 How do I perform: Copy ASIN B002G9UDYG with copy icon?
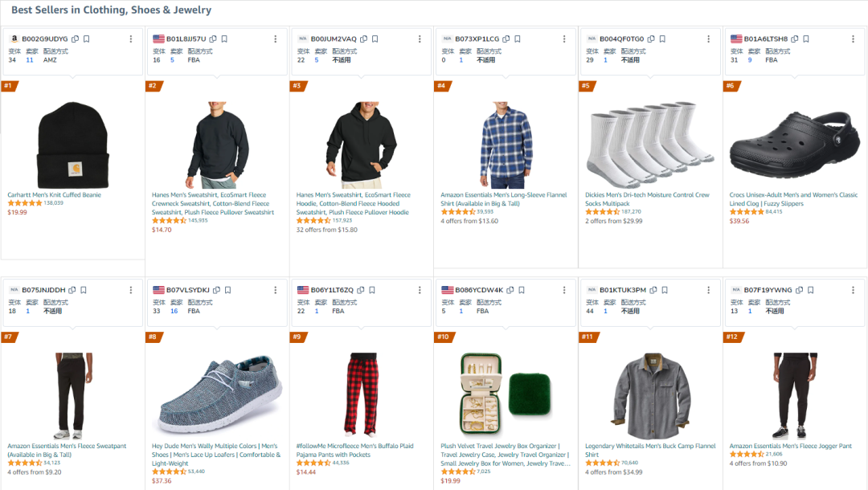tap(76, 39)
